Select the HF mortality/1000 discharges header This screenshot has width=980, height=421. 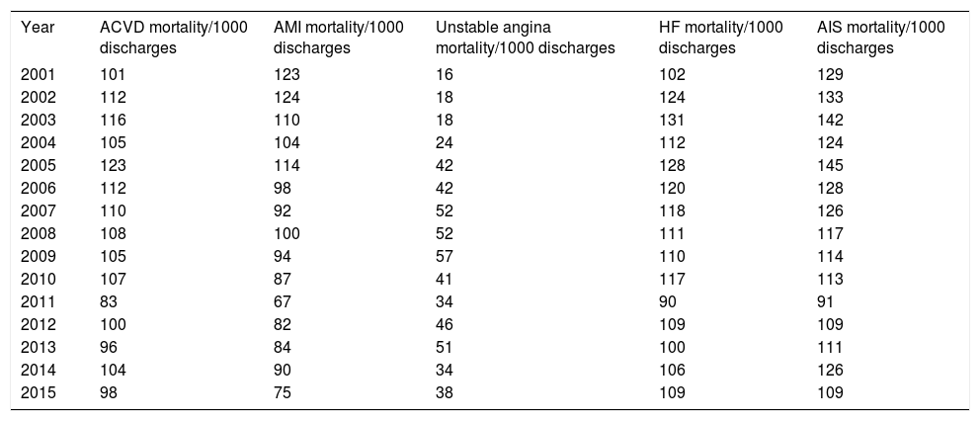pos(721,36)
